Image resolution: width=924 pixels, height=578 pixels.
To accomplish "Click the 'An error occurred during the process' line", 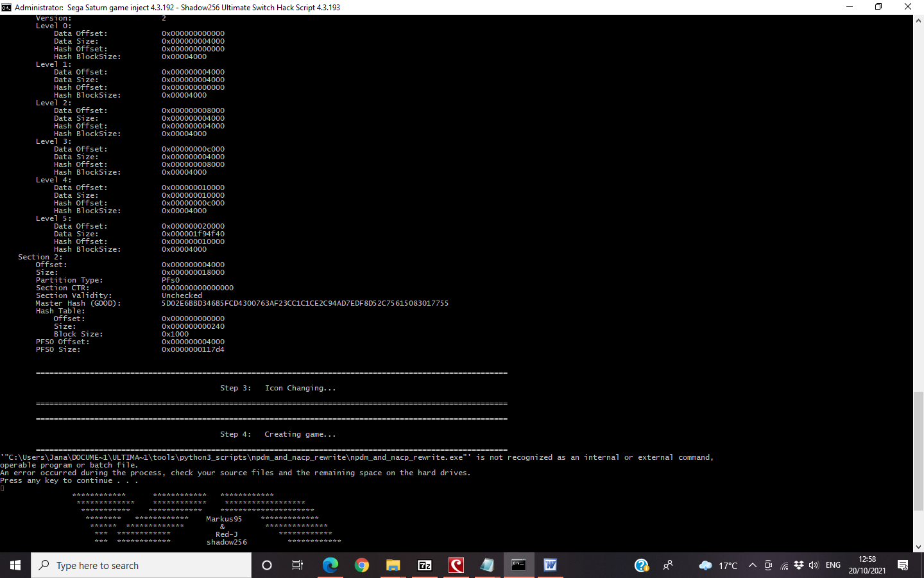I will (x=235, y=473).
